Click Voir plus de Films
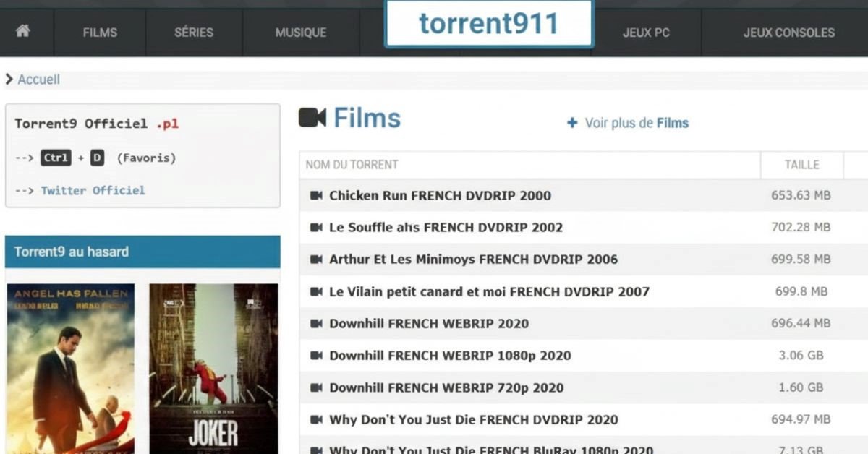868x454 pixels. click(635, 122)
